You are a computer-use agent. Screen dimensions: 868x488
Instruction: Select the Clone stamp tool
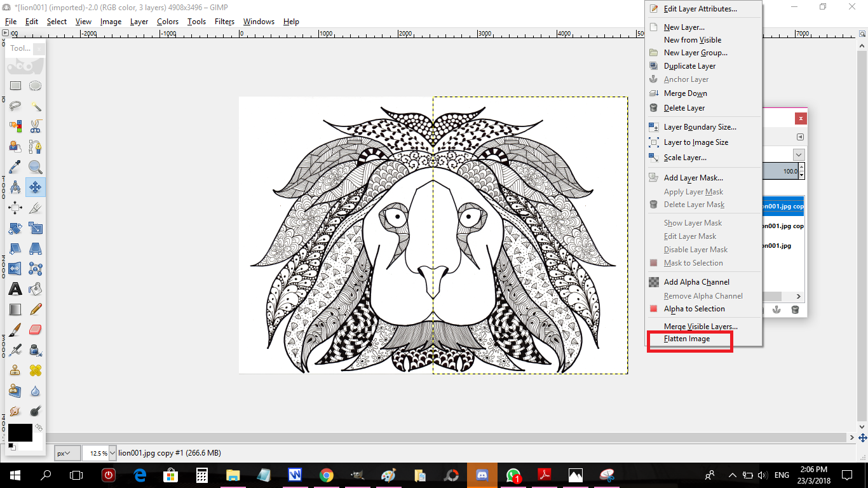(x=15, y=370)
